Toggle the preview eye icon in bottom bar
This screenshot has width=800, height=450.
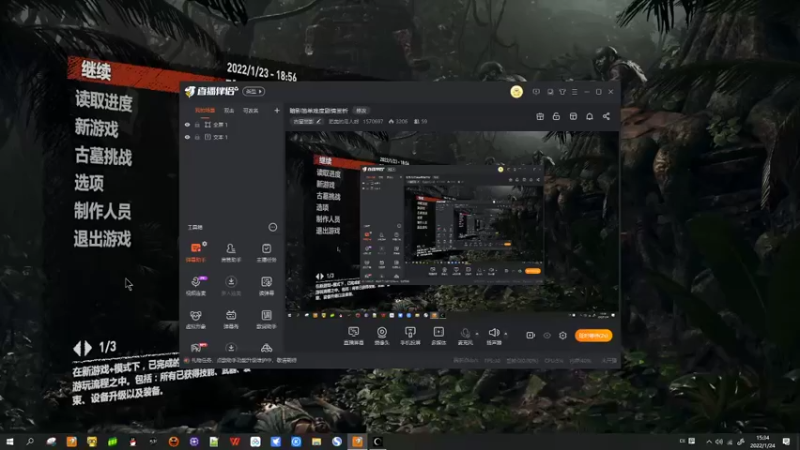[x=547, y=335]
